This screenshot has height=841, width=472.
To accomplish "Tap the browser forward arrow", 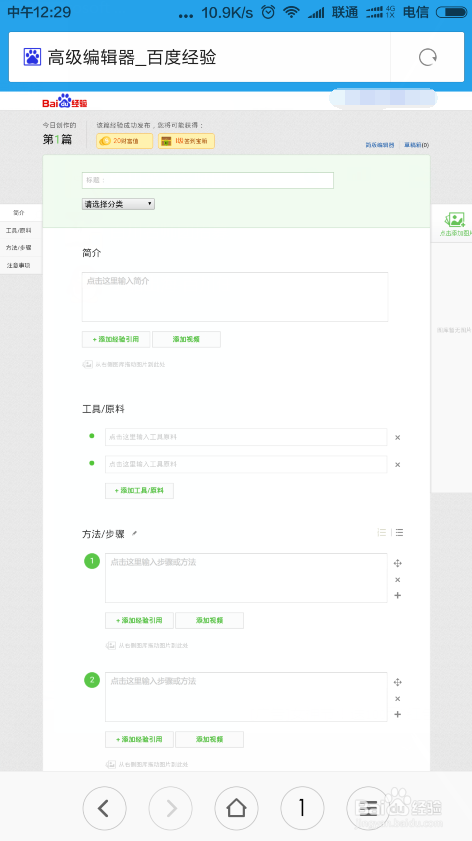I will [171, 808].
